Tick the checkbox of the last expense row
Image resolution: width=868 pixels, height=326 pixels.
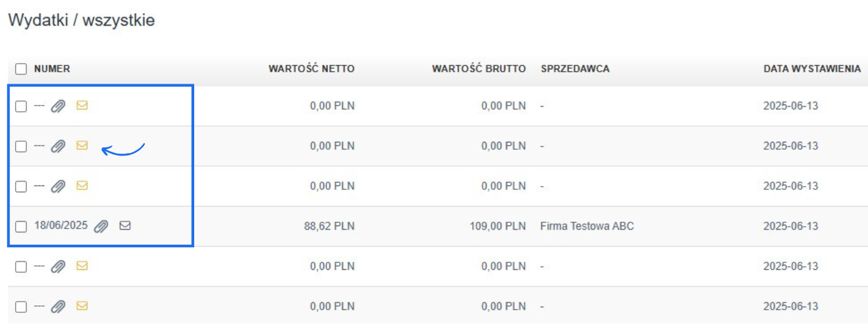pyautogui.click(x=21, y=306)
